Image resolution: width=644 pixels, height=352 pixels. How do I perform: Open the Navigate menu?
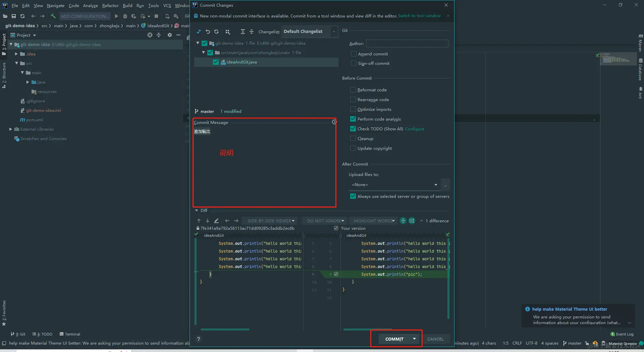point(56,5)
